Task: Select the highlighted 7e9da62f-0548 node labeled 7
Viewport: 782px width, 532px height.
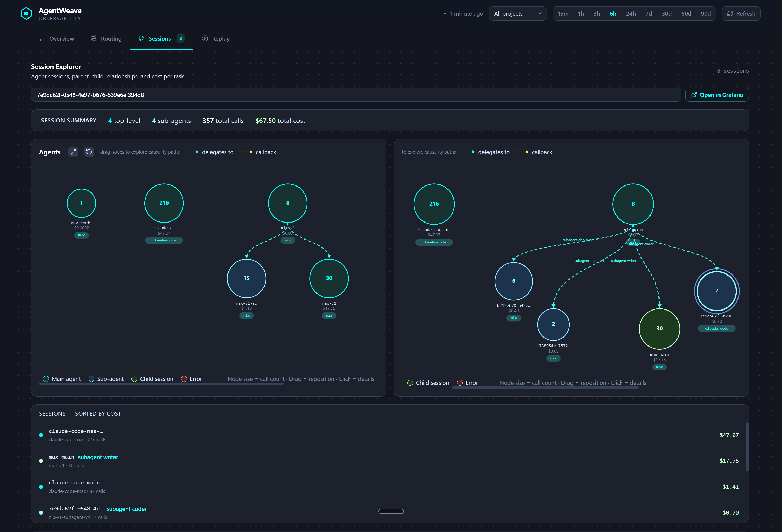Action: [x=717, y=291]
